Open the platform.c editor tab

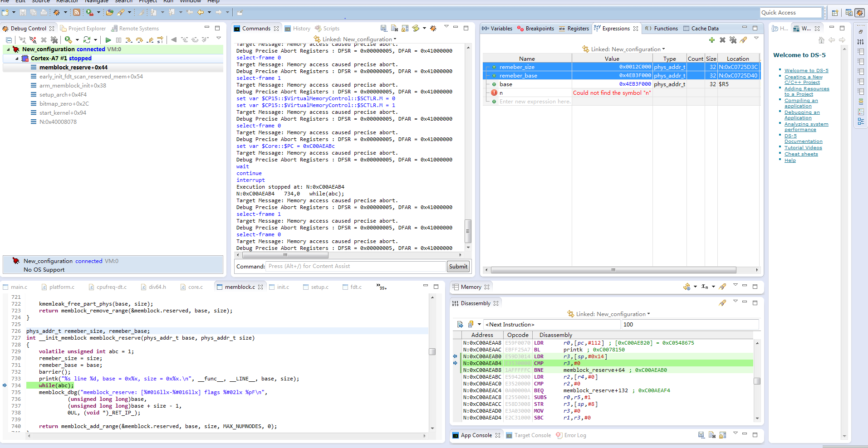coord(62,287)
